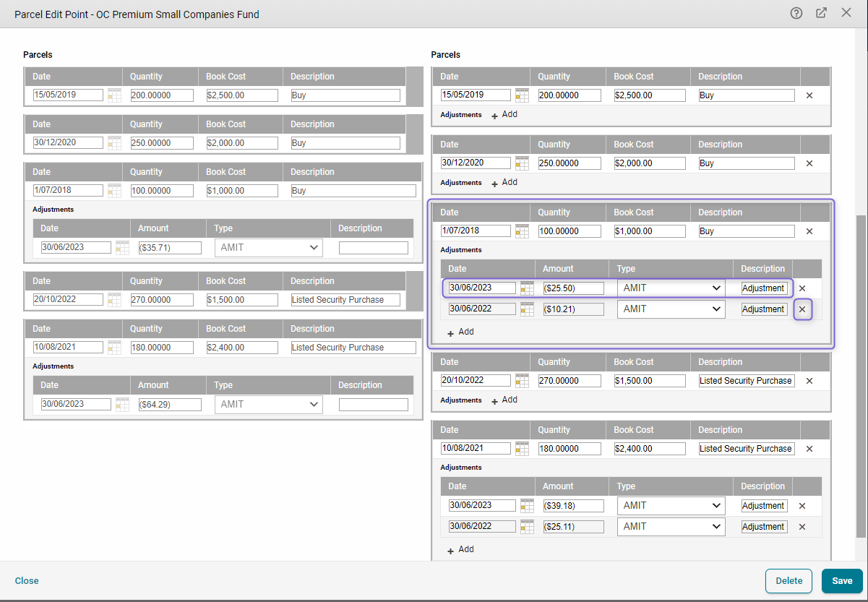Add adjustment to right 10/08/2021 parcel
This screenshot has height=602, width=868.
[460, 549]
